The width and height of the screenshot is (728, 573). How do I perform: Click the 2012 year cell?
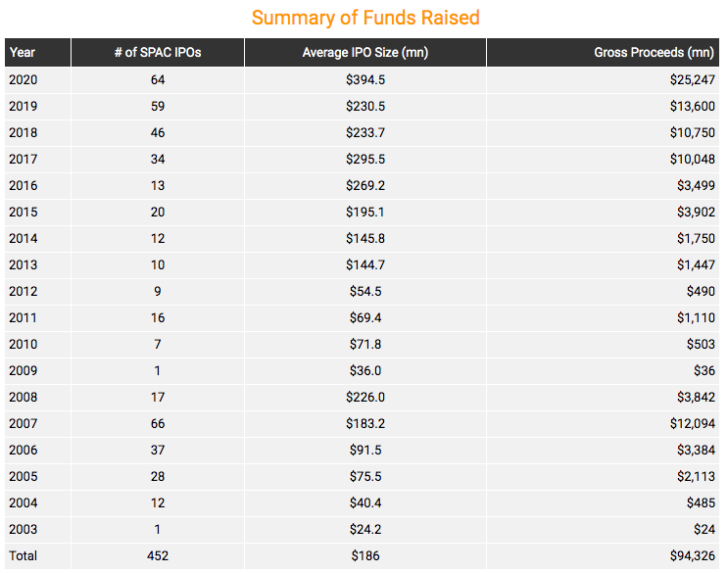point(23,291)
